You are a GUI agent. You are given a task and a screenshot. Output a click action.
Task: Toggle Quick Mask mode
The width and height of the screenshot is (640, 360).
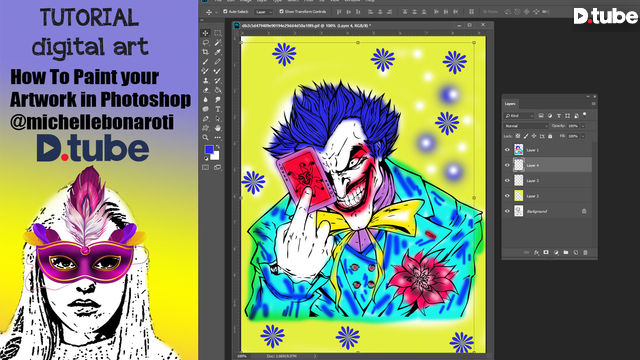(x=205, y=167)
